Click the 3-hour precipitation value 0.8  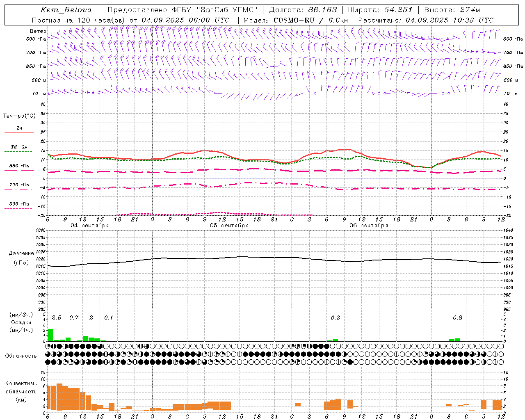tap(457, 317)
